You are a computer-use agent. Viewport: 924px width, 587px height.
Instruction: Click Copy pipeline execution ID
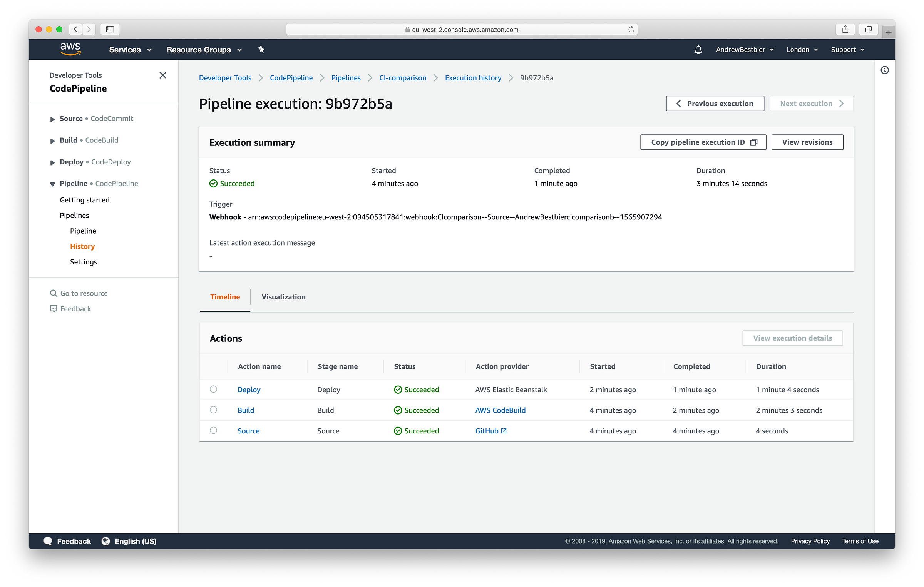(703, 142)
